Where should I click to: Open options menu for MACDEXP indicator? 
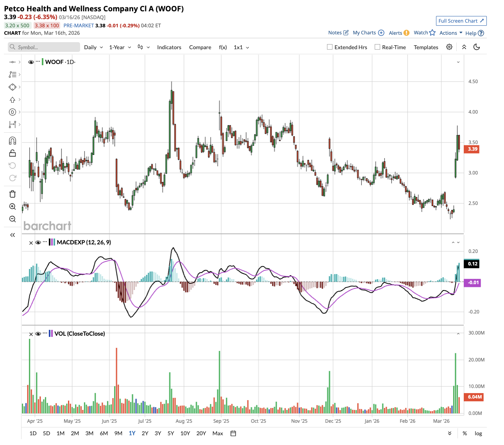(x=45, y=242)
